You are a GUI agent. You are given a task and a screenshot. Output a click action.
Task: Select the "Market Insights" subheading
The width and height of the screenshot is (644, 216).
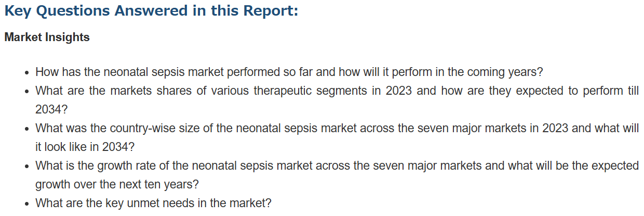click(47, 37)
